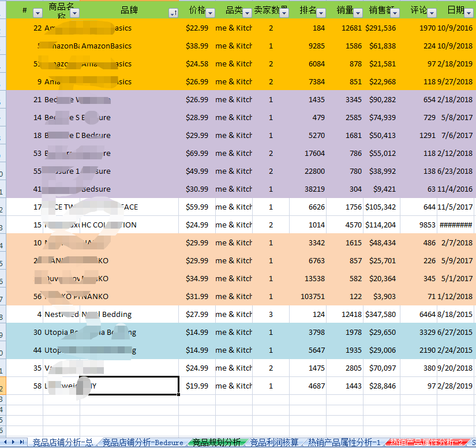
Task: Expand the 价格 column filter
Action: click(x=210, y=13)
